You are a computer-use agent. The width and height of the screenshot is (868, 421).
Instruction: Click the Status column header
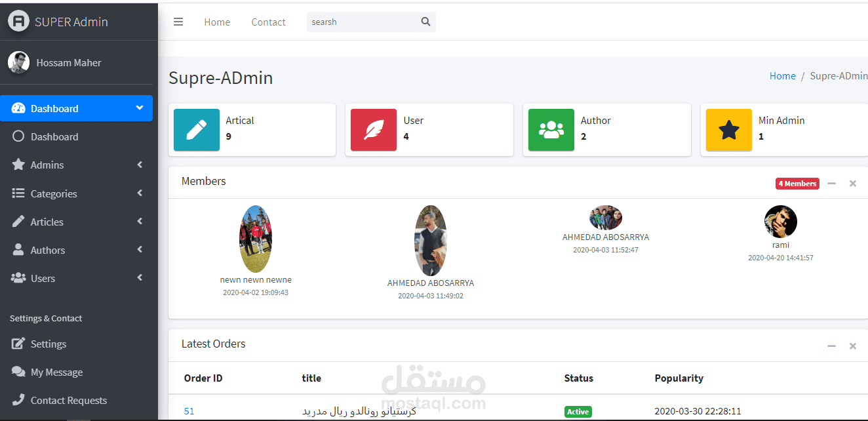(x=578, y=378)
